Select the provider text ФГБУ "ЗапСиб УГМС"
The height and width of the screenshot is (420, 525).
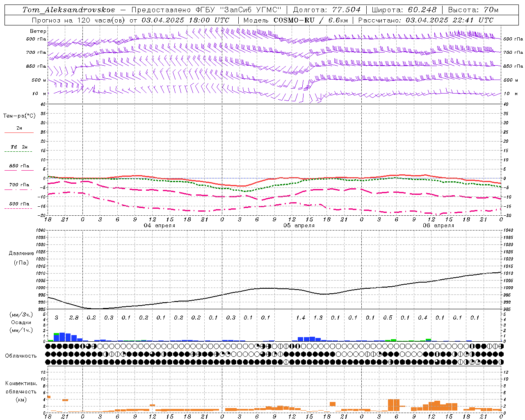point(238,10)
